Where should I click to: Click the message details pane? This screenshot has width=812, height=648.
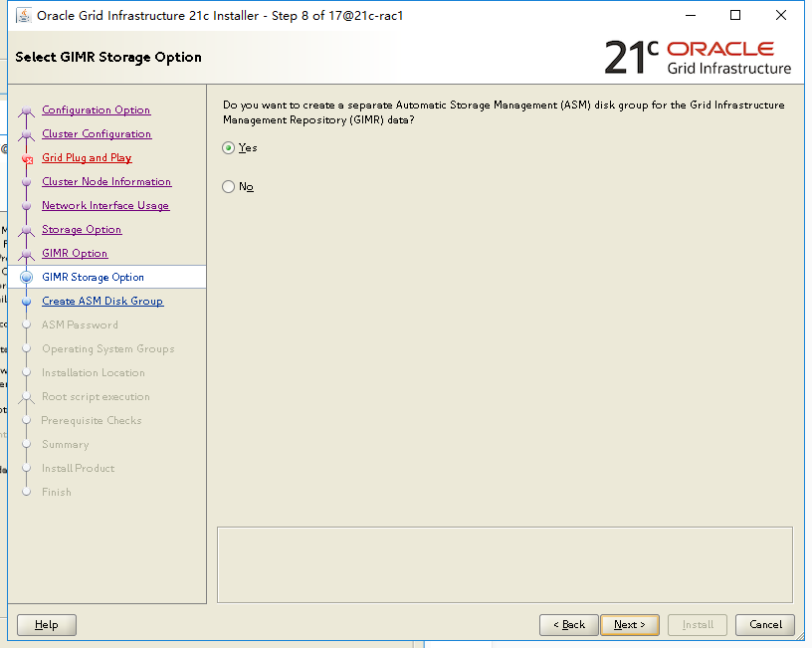[505, 565]
